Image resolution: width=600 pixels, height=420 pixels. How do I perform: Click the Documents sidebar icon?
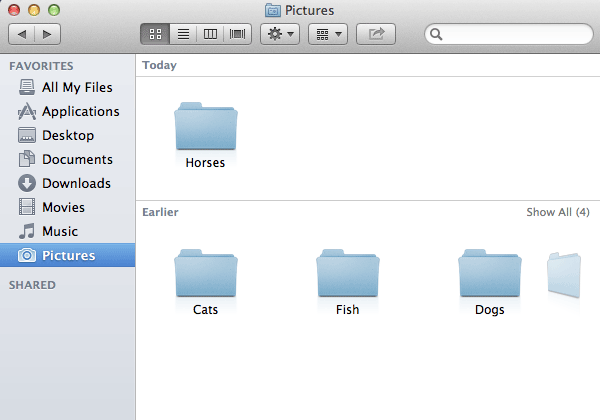(x=27, y=159)
